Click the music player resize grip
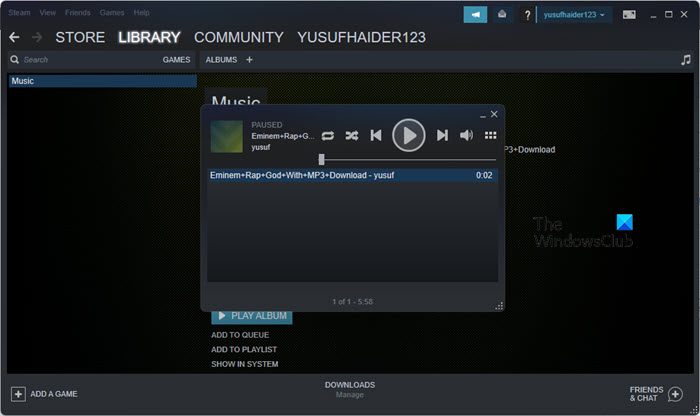Screen dimensions: 700x416 [x=499, y=306]
